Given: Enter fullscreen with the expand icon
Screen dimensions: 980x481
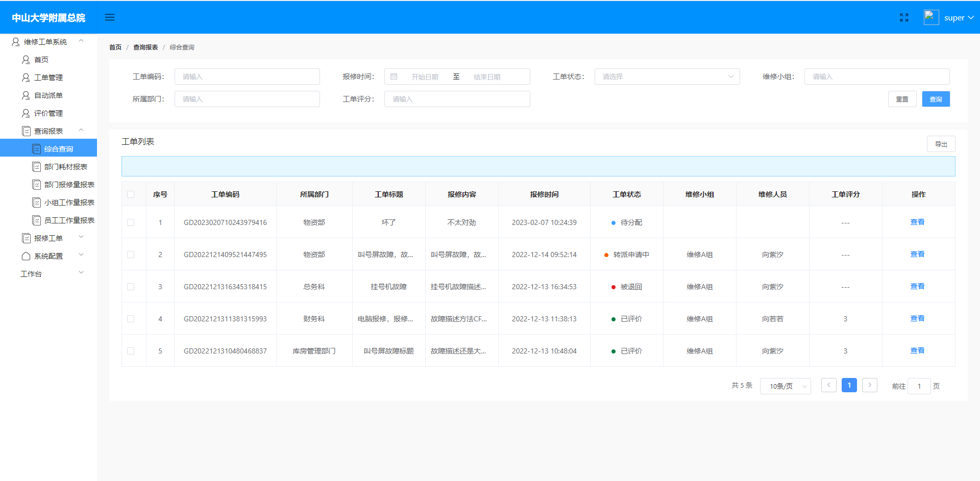Looking at the screenshot, I should coord(904,17).
